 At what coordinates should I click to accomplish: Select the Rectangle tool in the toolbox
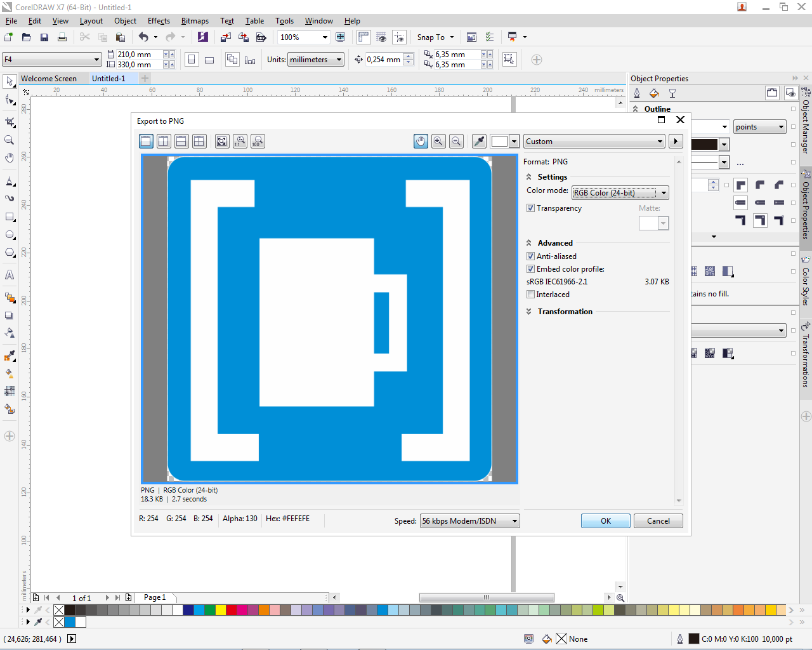click(x=10, y=217)
